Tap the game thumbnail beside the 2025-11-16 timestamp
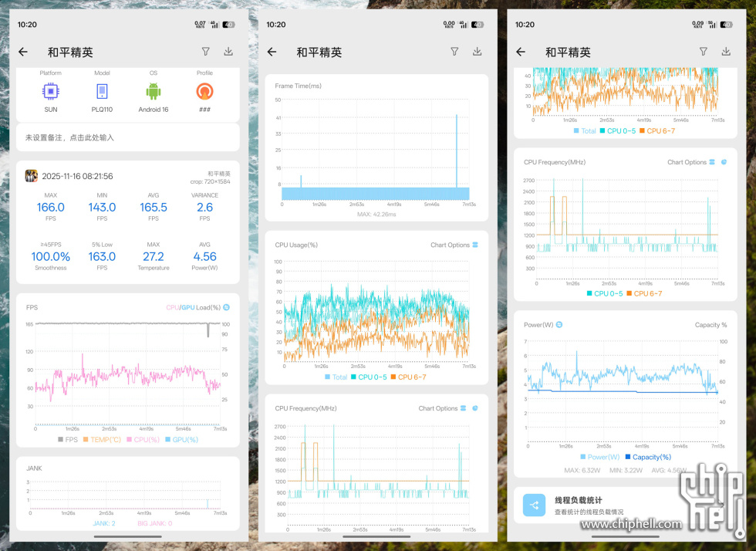The width and height of the screenshot is (756, 551). tap(32, 176)
